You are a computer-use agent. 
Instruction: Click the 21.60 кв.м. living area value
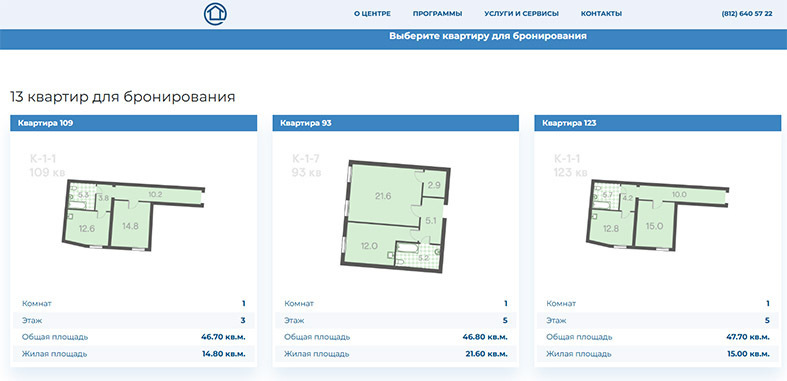click(485, 354)
